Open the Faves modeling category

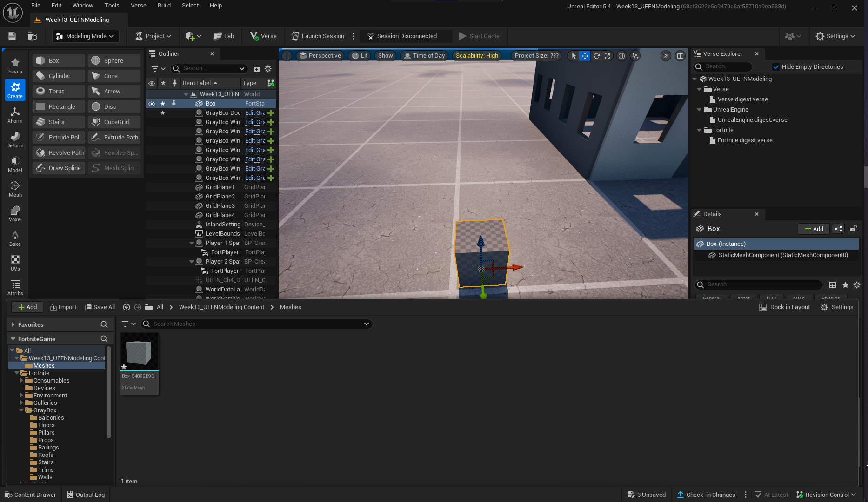pyautogui.click(x=15, y=66)
